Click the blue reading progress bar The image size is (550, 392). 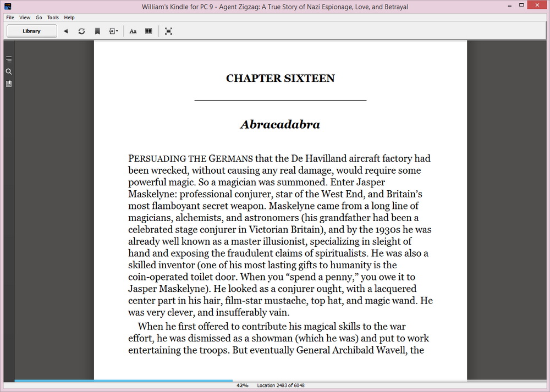click(x=123, y=380)
